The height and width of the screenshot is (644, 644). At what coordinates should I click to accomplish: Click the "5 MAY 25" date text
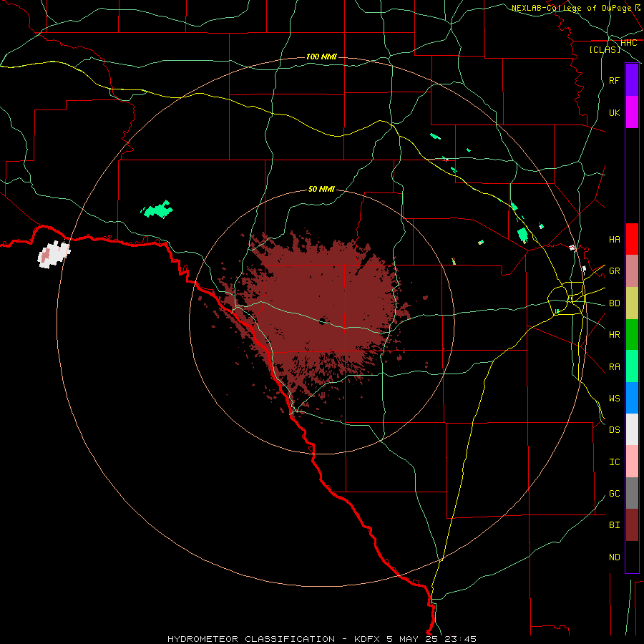pyautogui.click(x=413, y=639)
